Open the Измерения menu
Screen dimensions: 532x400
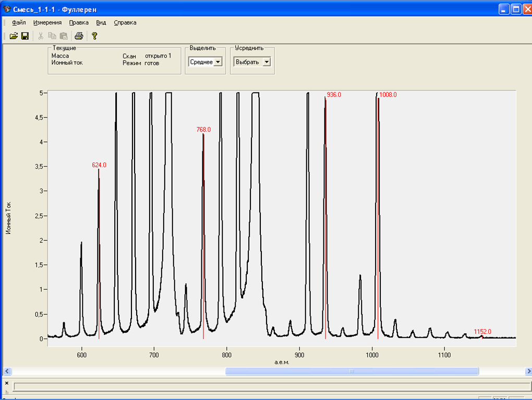coord(47,22)
